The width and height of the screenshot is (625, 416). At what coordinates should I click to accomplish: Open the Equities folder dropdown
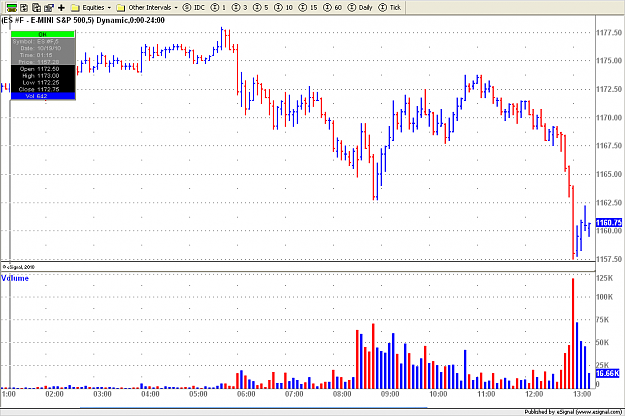pos(91,7)
